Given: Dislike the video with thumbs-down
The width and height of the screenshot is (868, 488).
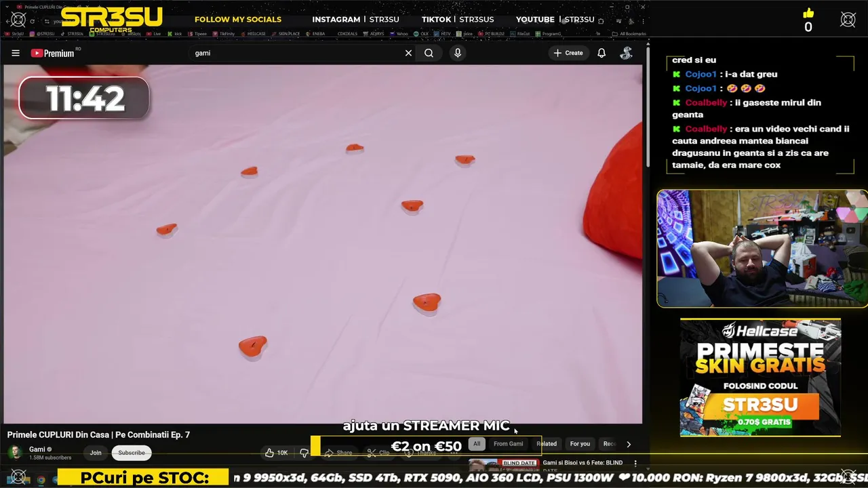Looking at the screenshot, I should tap(304, 453).
